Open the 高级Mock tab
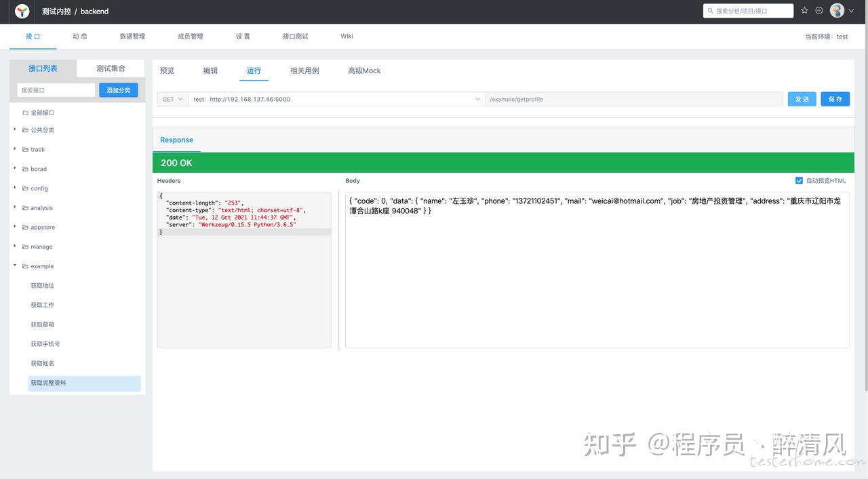This screenshot has height=479, width=868. (363, 69)
